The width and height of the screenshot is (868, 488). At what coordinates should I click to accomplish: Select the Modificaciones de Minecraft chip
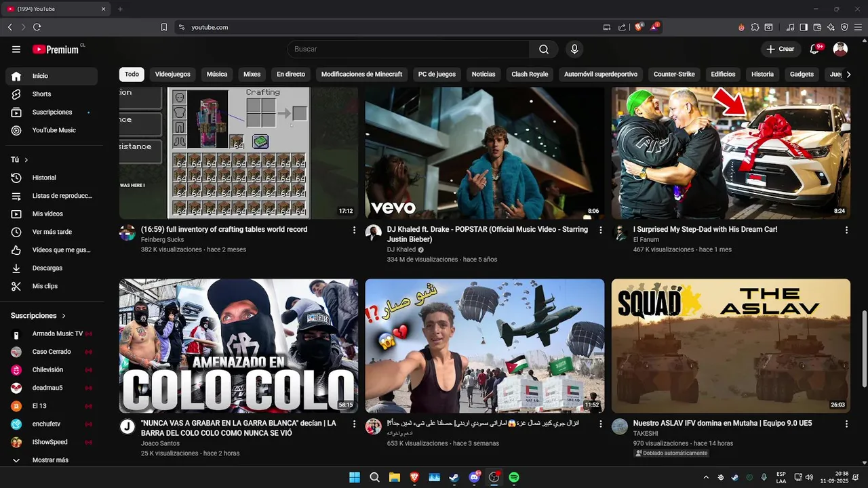pos(361,75)
